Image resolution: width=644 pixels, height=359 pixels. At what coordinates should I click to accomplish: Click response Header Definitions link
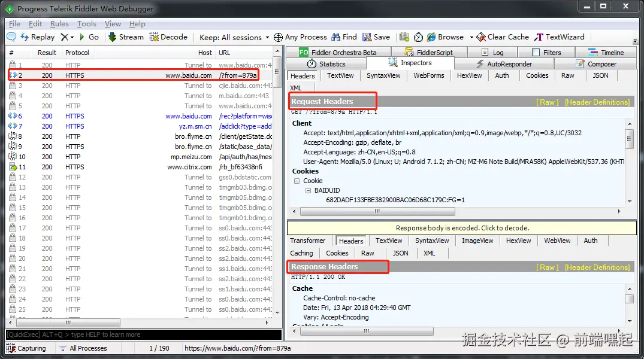click(597, 267)
